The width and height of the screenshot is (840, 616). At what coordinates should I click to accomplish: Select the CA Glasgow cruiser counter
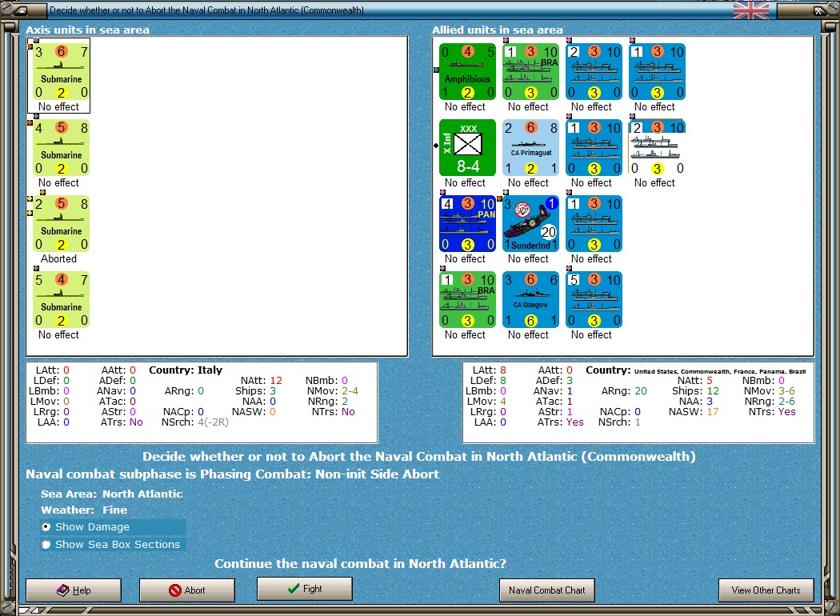coord(531,301)
